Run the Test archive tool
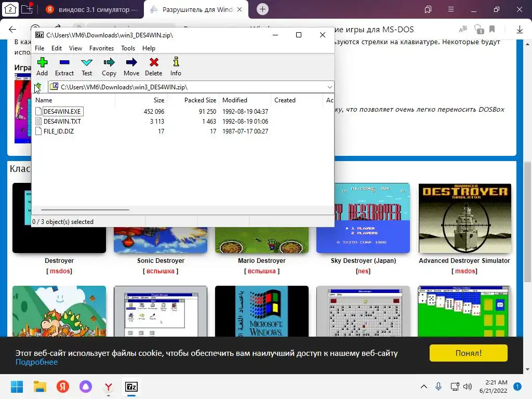 (87, 66)
